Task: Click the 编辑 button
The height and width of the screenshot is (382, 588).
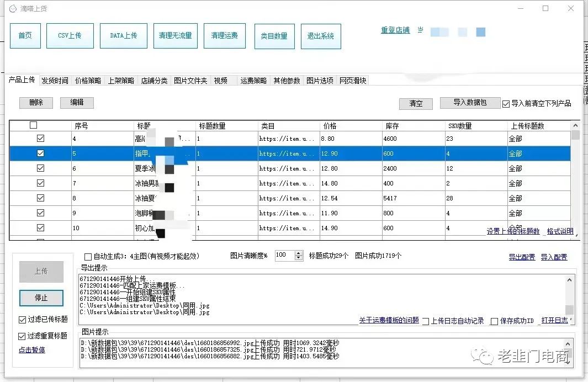Action: point(77,103)
